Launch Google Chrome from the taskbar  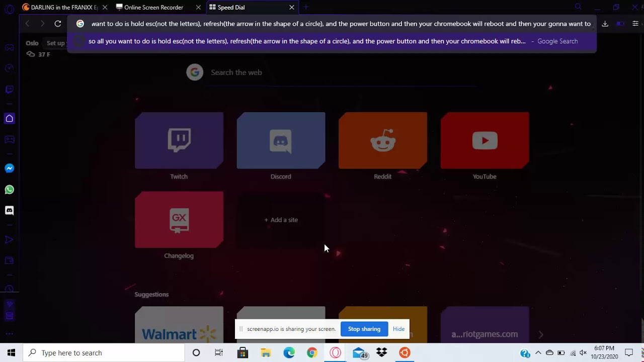pos(312,353)
